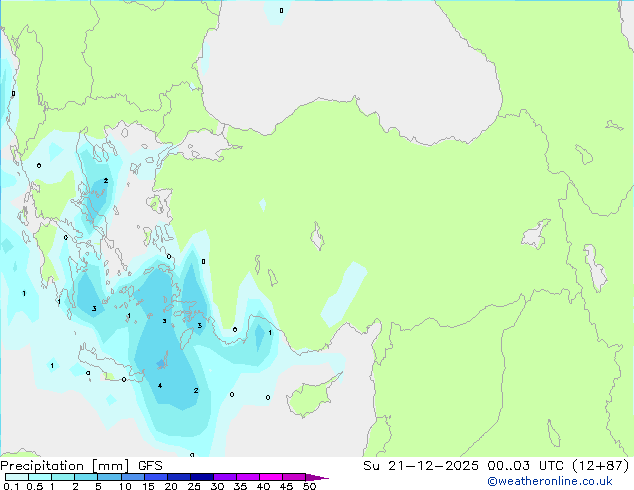This screenshot has width=634, height=490.
Task: Select the magenta swatch between 40 and 45
Action: (271, 477)
